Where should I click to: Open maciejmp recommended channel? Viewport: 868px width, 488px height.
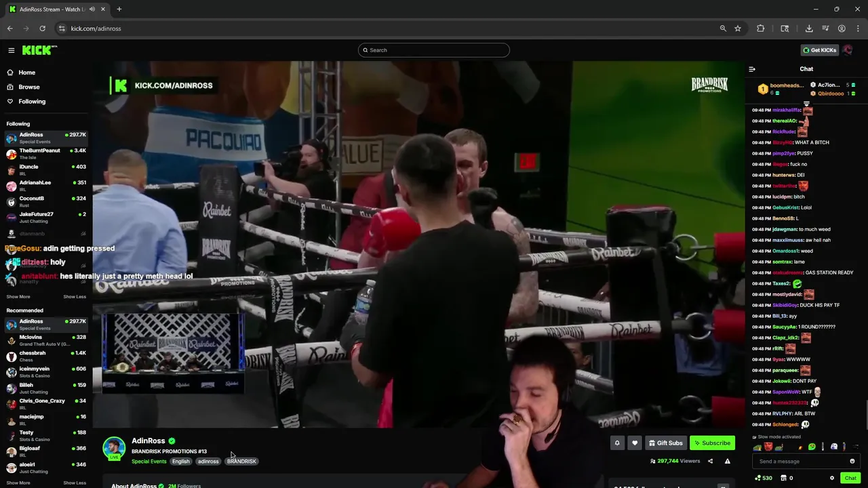point(46,420)
